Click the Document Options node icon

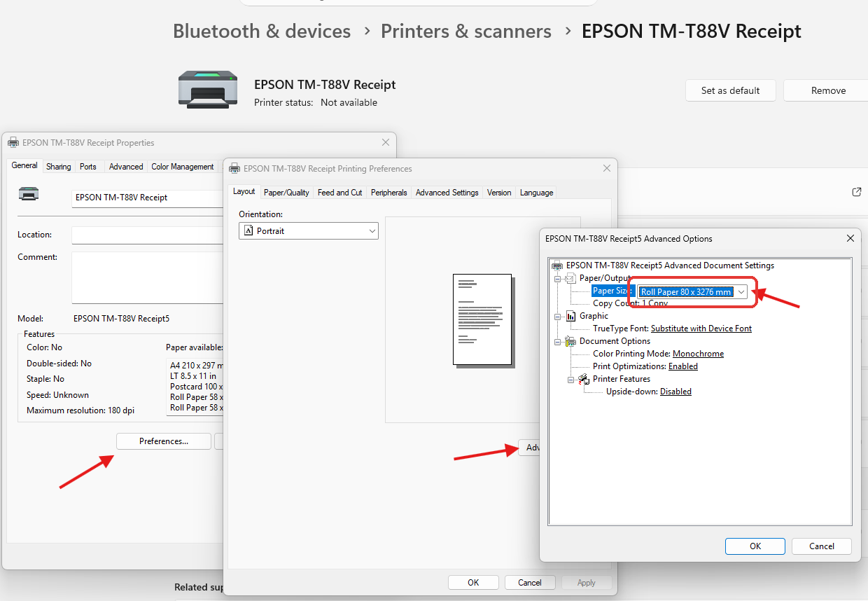570,341
